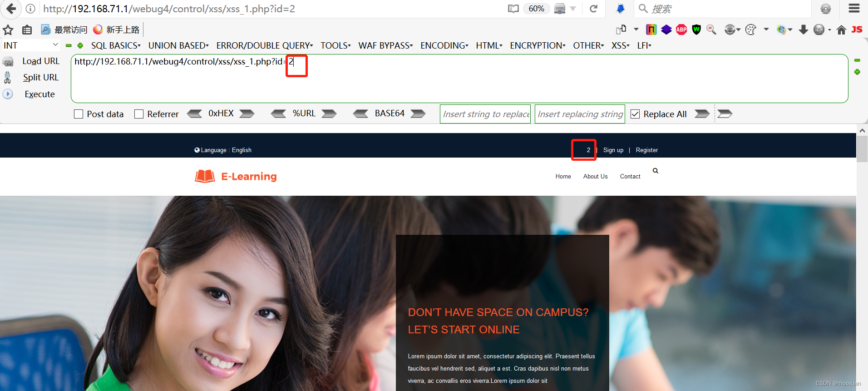
Task: Expand the UNION BASED menu
Action: click(x=178, y=45)
